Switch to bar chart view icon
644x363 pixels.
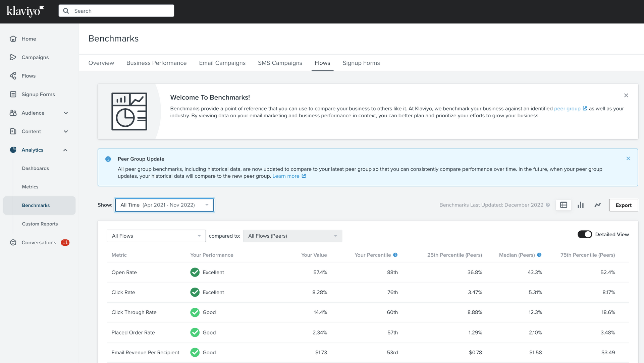(x=581, y=205)
